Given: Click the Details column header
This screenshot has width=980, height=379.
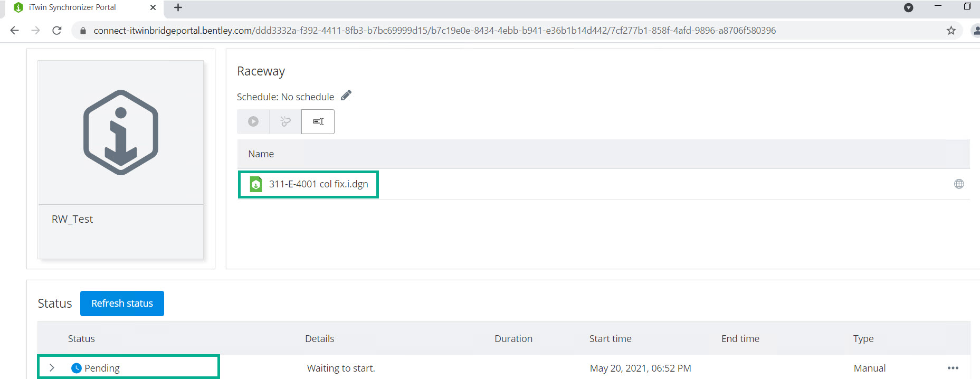Looking at the screenshot, I should click(x=320, y=339).
